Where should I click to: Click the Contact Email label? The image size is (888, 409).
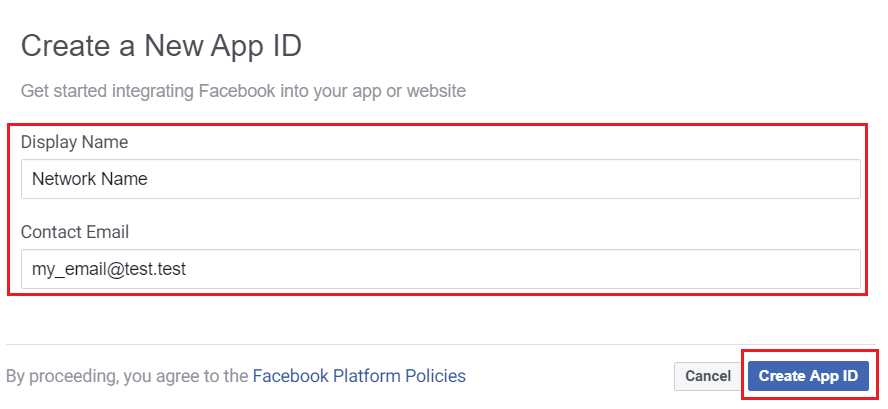(75, 232)
